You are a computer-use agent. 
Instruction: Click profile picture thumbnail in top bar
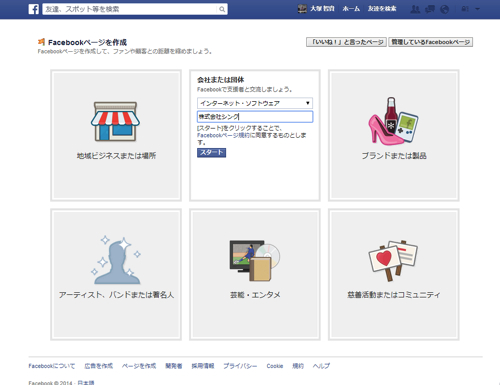tap(302, 9)
